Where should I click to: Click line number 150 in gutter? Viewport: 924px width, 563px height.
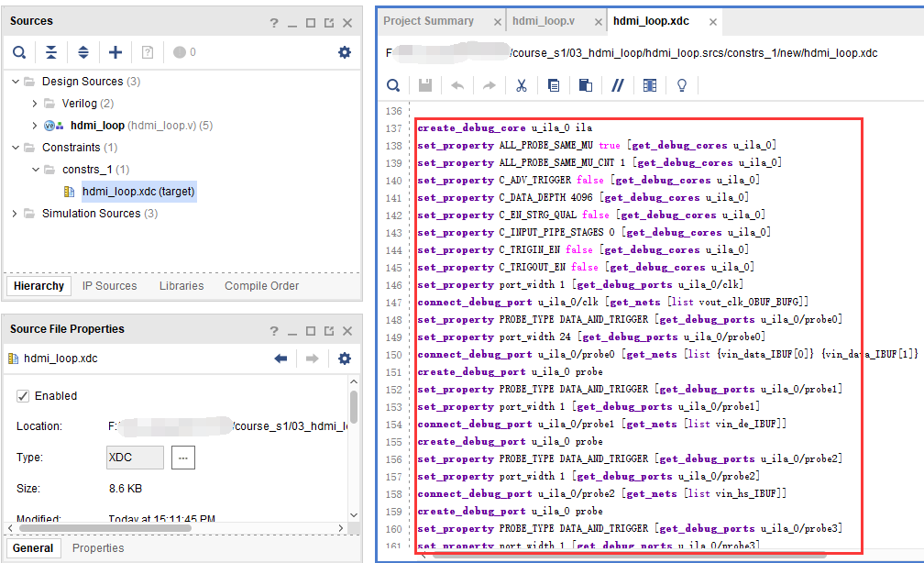[393, 355]
